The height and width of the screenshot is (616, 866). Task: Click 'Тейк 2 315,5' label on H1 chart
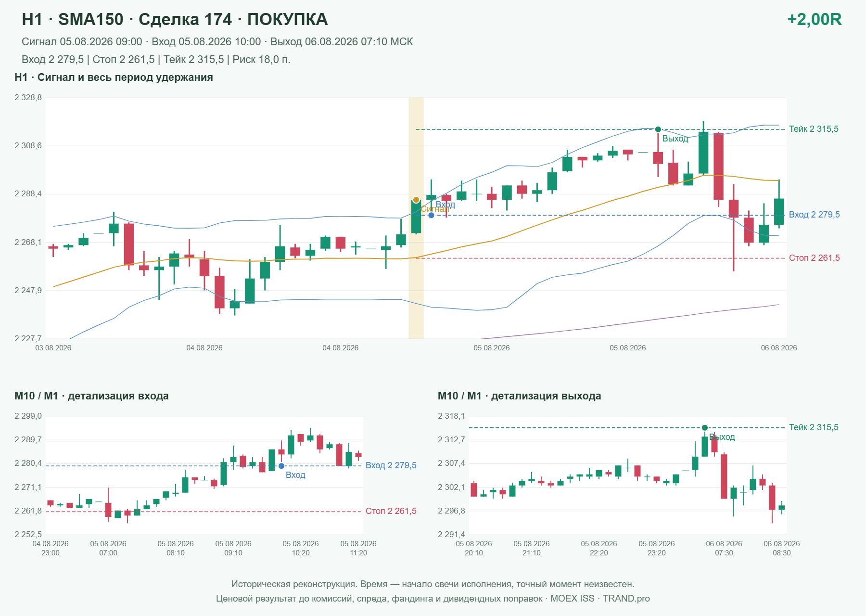pyautogui.click(x=814, y=129)
